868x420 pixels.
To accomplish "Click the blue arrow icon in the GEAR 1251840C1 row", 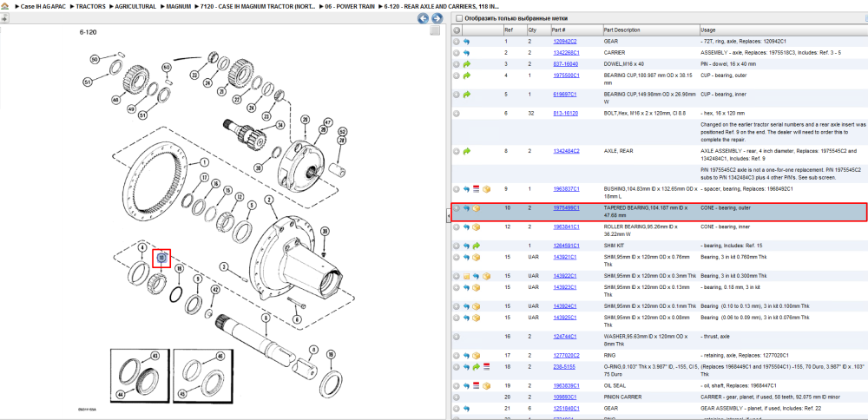I will pyautogui.click(x=466, y=409).
